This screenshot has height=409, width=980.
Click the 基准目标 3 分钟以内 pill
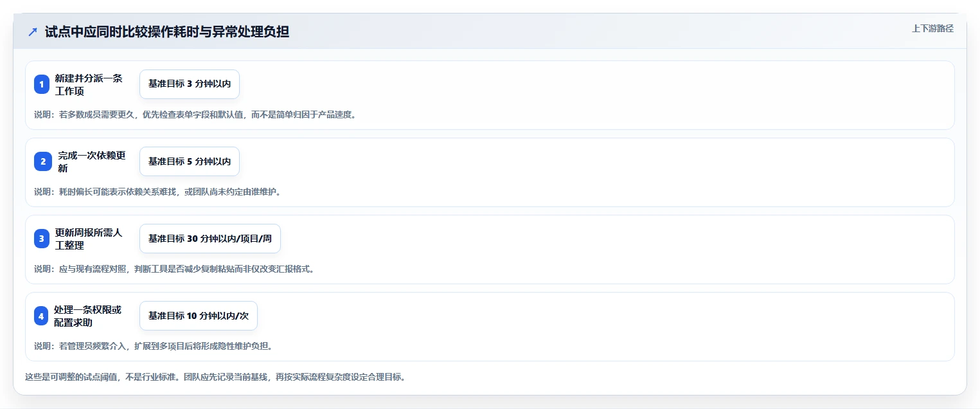coord(190,84)
